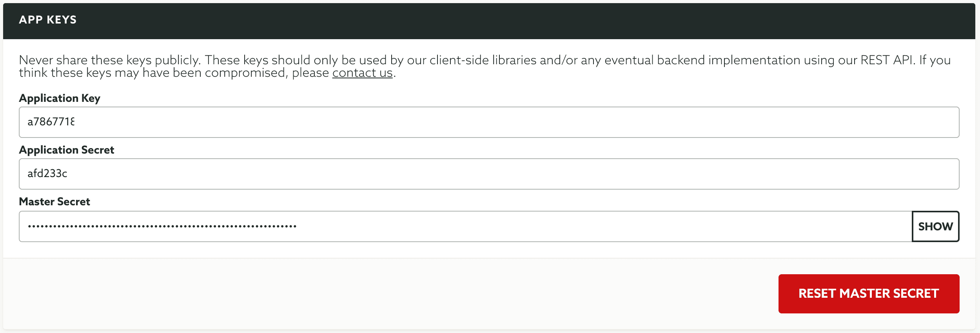
Task: Click the Master Secret label
Action: click(x=54, y=201)
